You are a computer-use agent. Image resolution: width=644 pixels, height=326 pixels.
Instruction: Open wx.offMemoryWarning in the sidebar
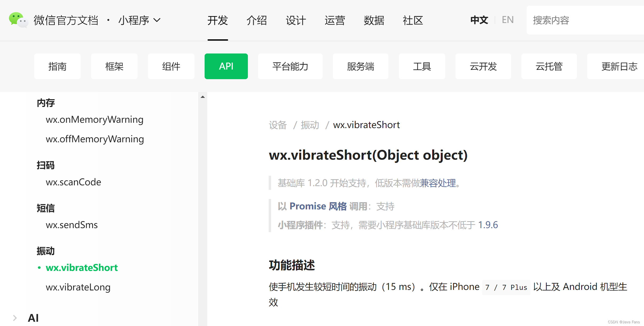[x=95, y=139]
